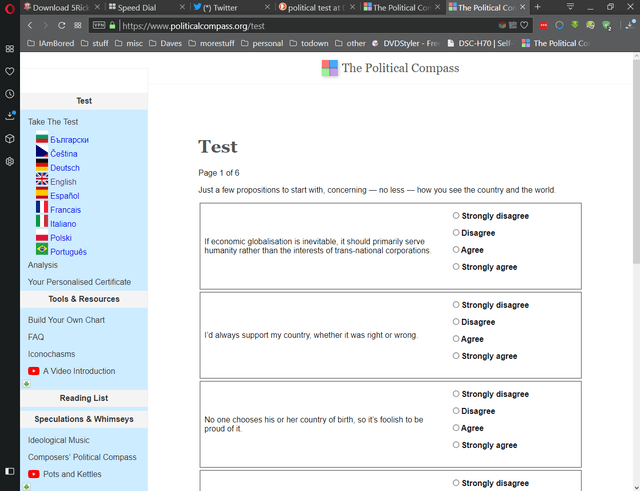640x491 pixels.
Task: Reload the current page
Action: [62, 26]
